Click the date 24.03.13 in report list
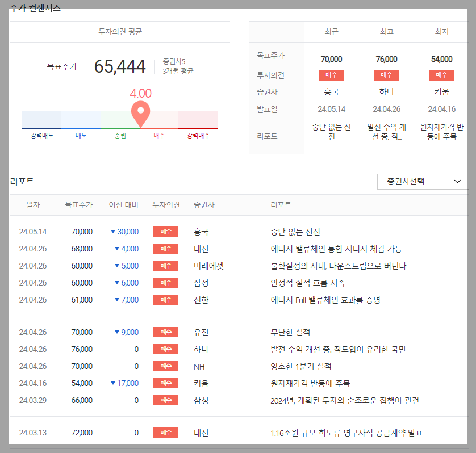 (33, 433)
